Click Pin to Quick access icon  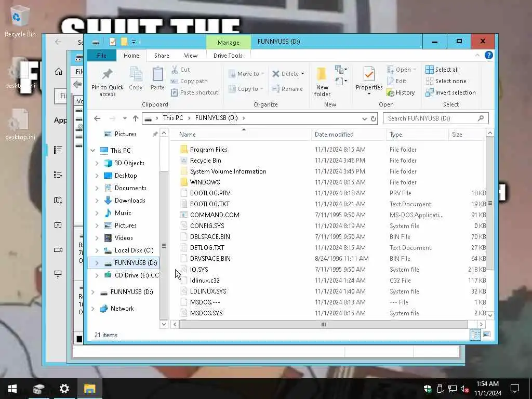coord(107,82)
